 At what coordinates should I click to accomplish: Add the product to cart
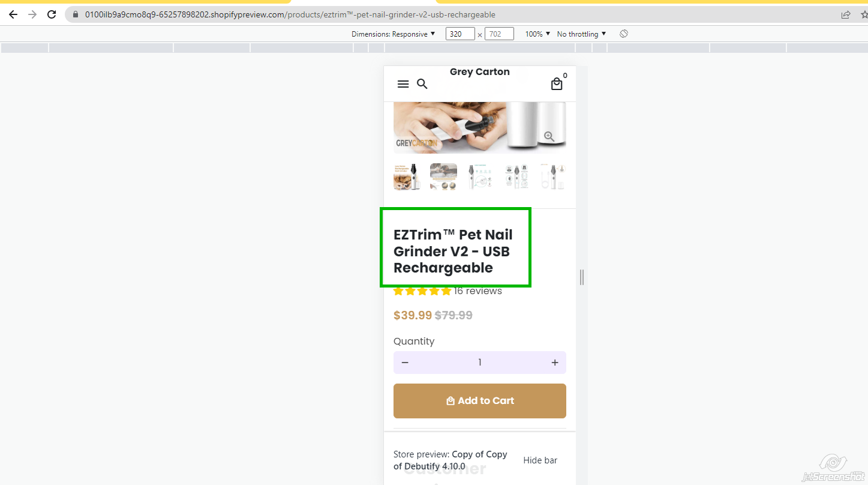(x=480, y=401)
